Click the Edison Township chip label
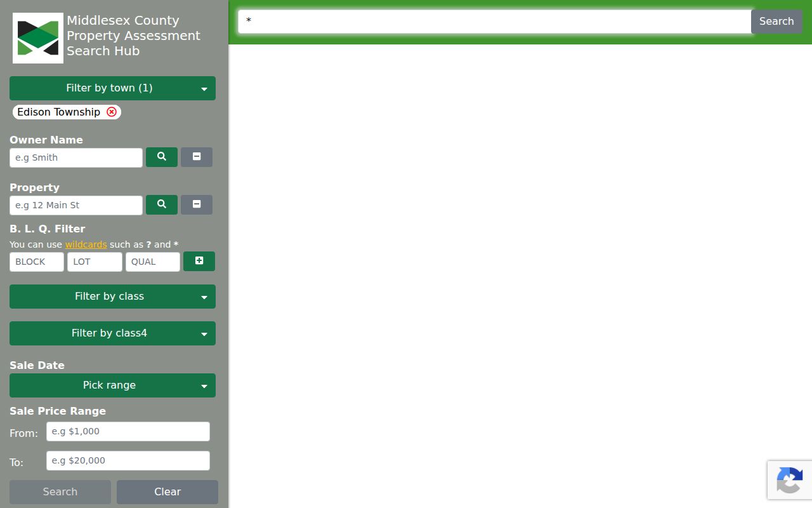Screen dimensions: 812x508 coord(58,112)
